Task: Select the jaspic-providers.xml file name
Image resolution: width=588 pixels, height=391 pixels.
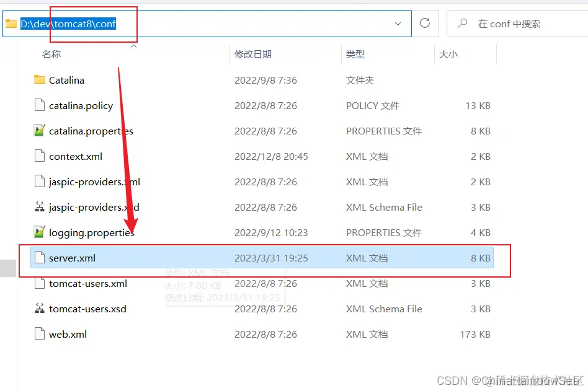Action: pos(94,182)
